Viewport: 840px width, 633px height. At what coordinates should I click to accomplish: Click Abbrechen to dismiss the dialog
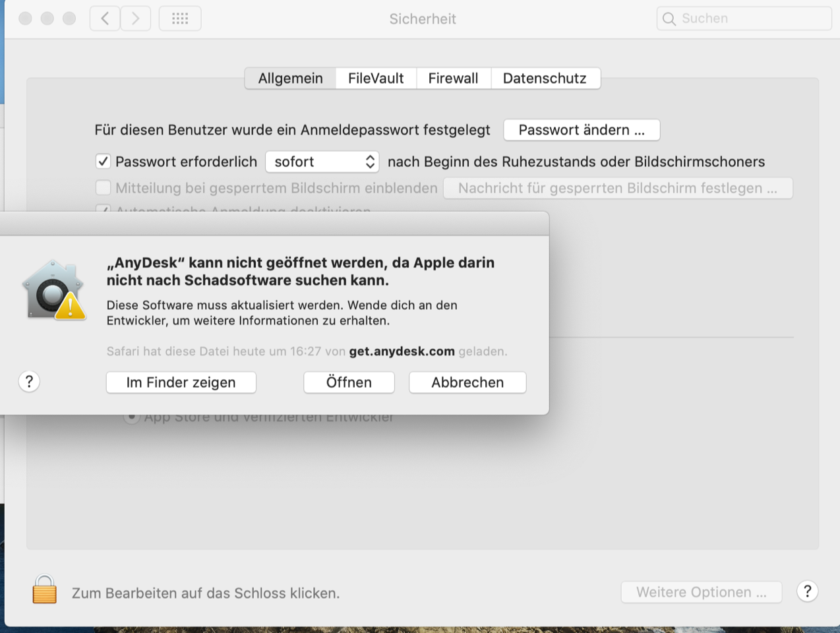(467, 382)
